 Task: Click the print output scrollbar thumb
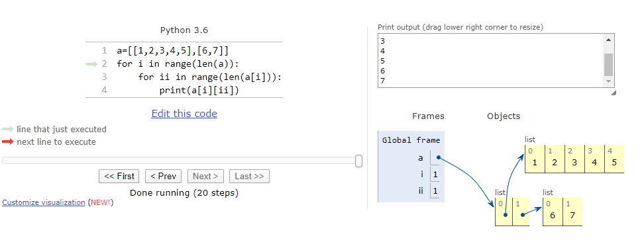click(609, 64)
